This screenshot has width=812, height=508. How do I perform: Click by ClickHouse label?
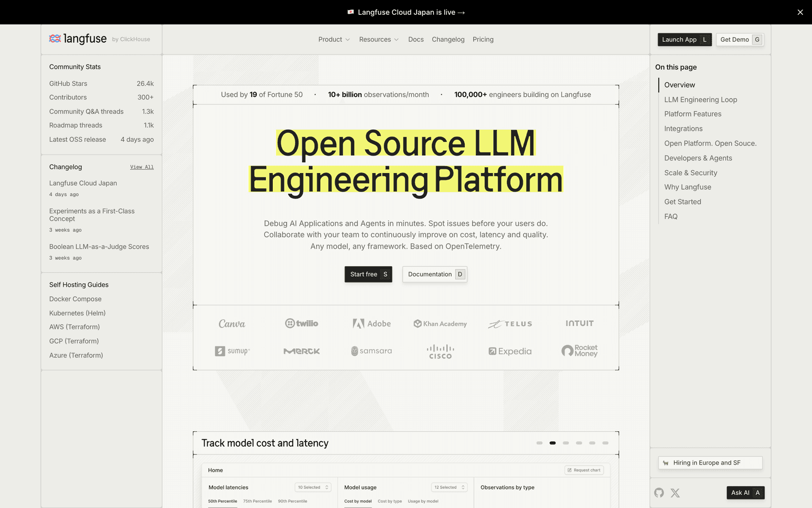(x=131, y=40)
